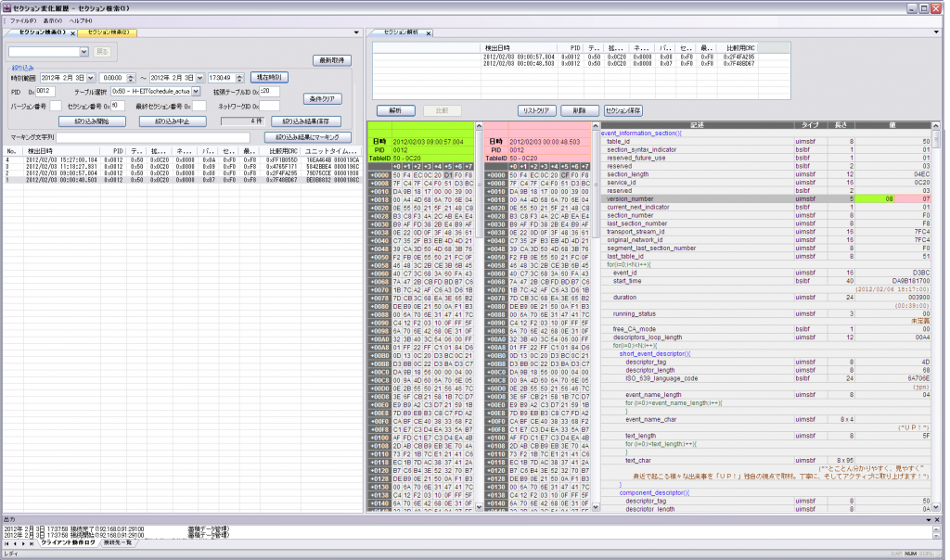
Task: Select the セクション解析 tab
Action: (x=401, y=32)
